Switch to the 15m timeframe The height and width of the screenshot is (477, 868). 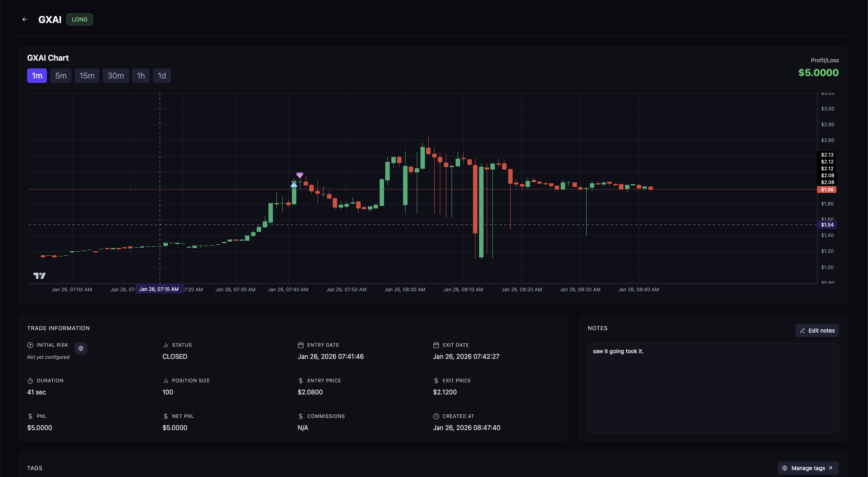point(87,76)
